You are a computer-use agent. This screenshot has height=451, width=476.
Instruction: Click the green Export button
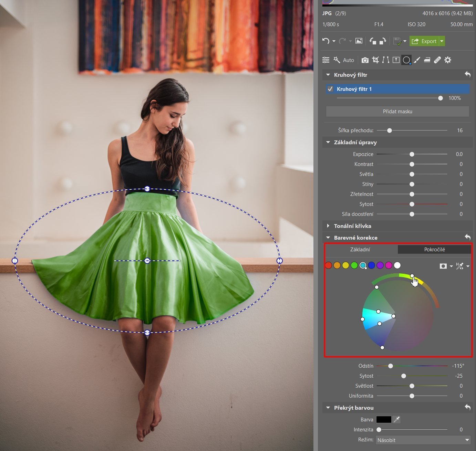coord(424,41)
